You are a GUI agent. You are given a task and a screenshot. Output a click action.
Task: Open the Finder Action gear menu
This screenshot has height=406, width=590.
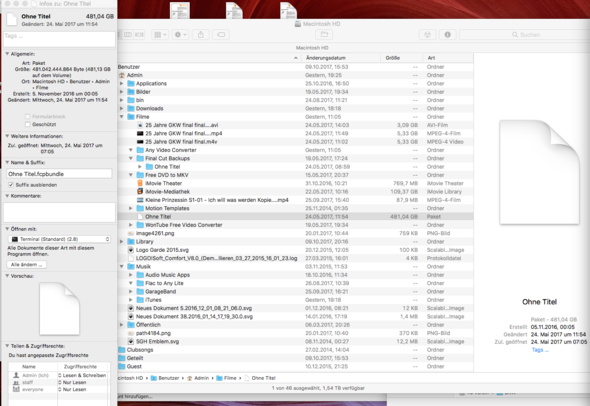(x=180, y=35)
